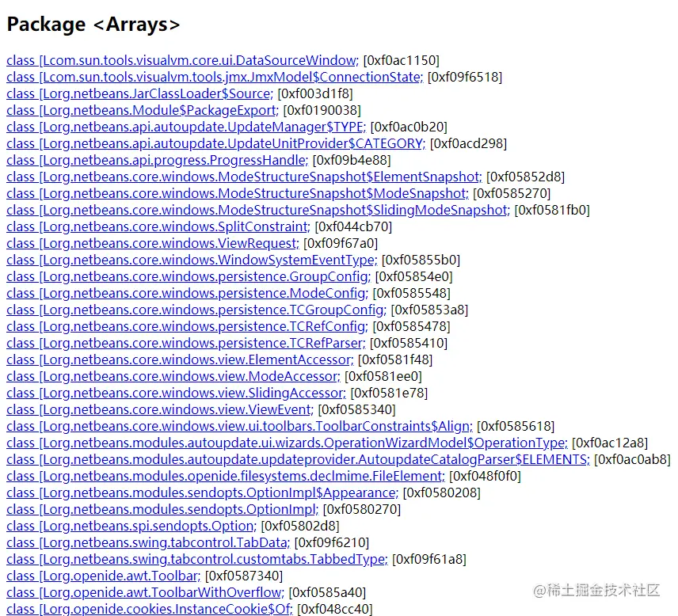Open the Module$PackageExport class link
The height and width of the screenshot is (616, 678).
coord(143,110)
